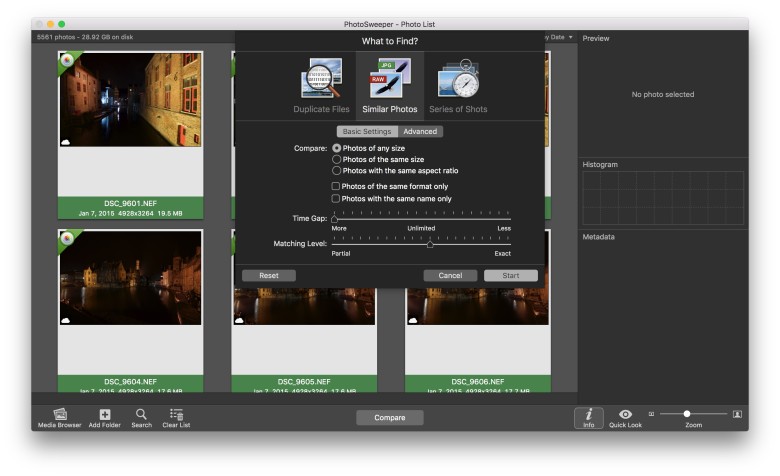Click the small thumbnail zoom icon
Screen dimensions: 780x476
[x=651, y=414]
